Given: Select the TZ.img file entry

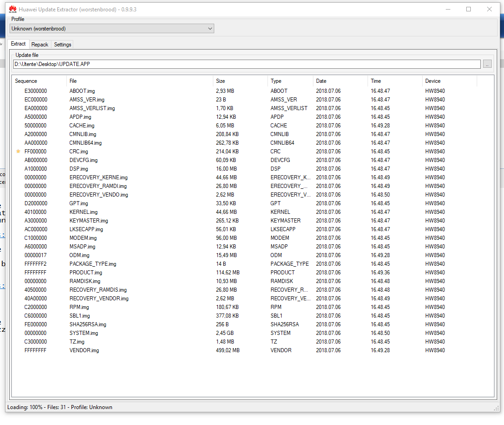Looking at the screenshot, I should (x=77, y=342).
